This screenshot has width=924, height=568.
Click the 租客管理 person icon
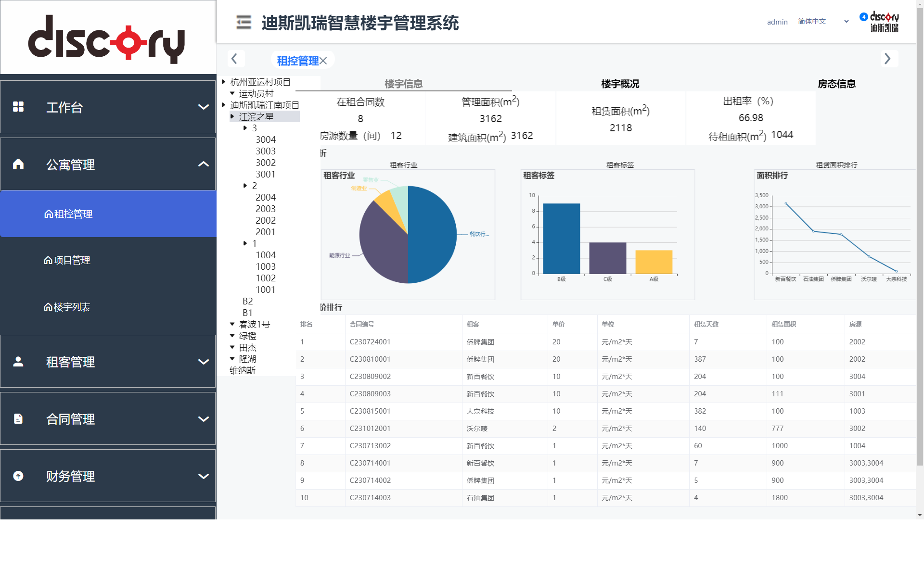point(18,361)
